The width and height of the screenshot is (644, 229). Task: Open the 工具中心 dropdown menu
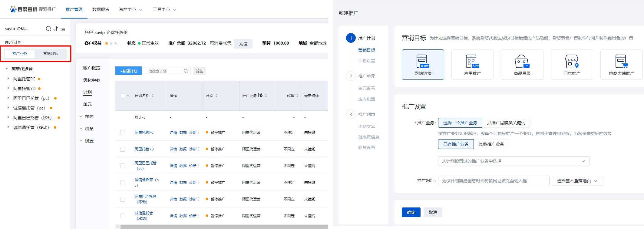click(164, 9)
